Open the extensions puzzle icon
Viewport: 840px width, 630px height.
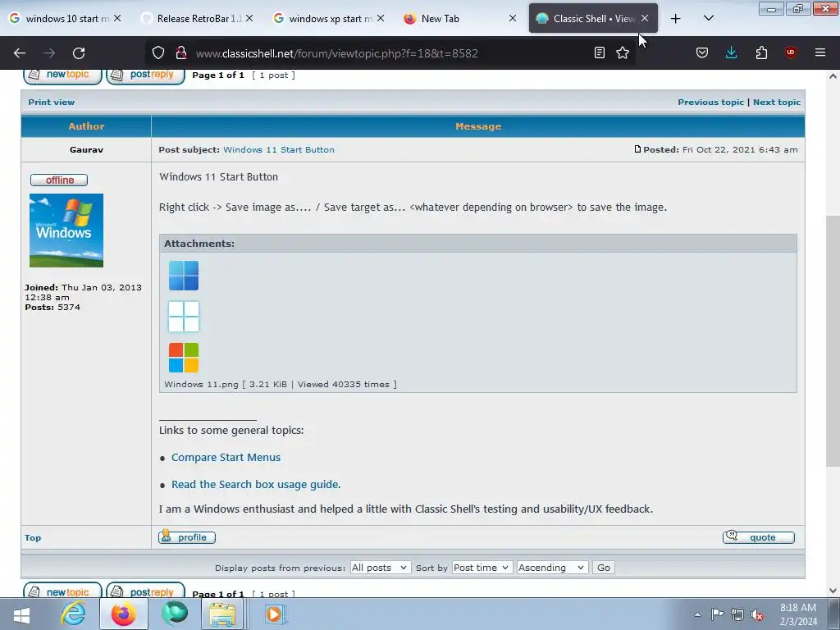point(761,52)
